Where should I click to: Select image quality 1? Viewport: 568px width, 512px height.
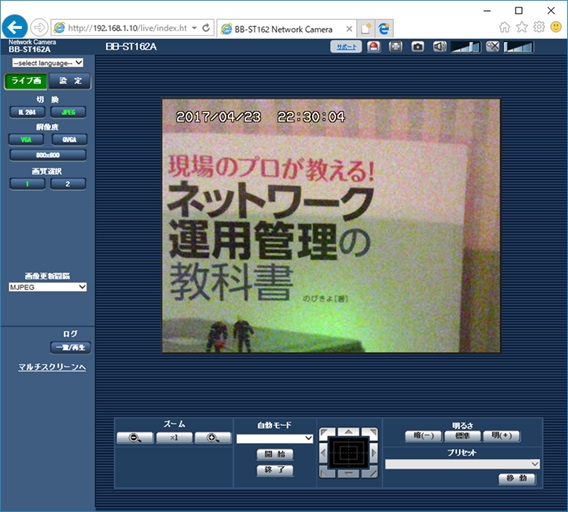(27, 184)
